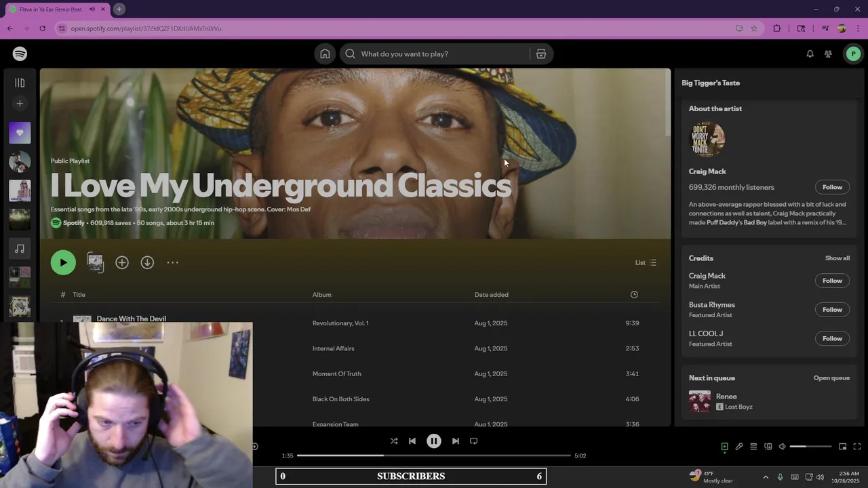Viewport: 868px width, 488px height.
Task: Enter full screen player
Action: pos(857,447)
